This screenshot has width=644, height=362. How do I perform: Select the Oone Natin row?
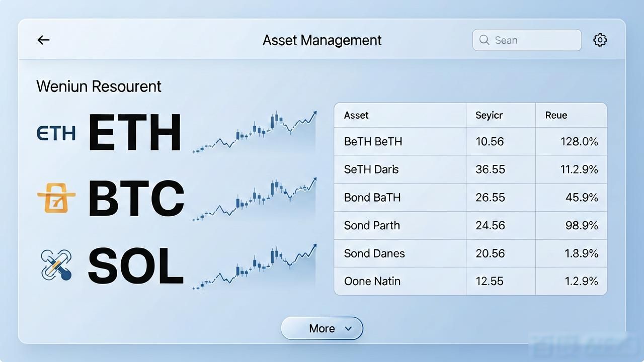(x=470, y=281)
